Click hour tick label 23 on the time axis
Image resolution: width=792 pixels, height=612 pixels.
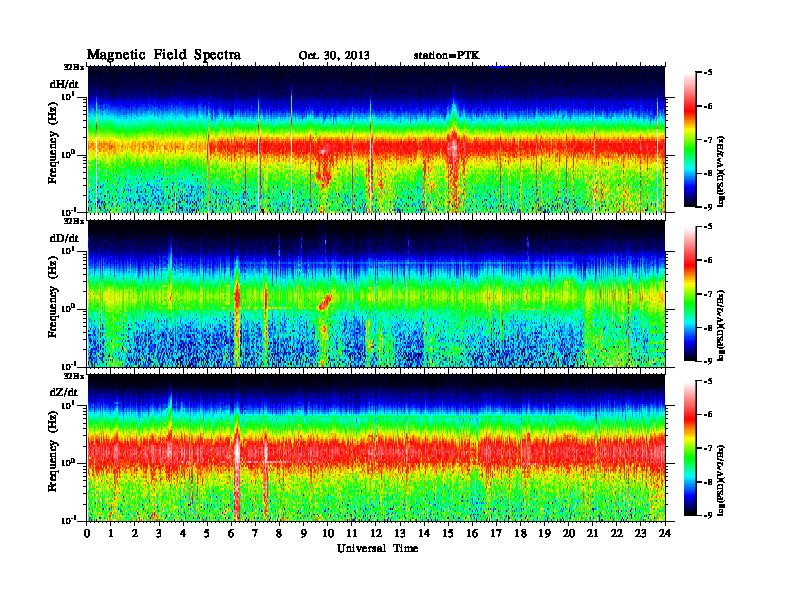point(641,533)
